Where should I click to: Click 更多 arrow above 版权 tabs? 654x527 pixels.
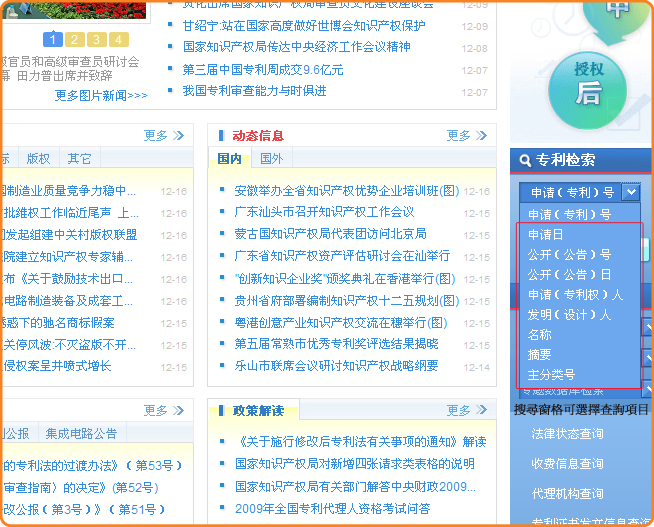click(x=164, y=136)
